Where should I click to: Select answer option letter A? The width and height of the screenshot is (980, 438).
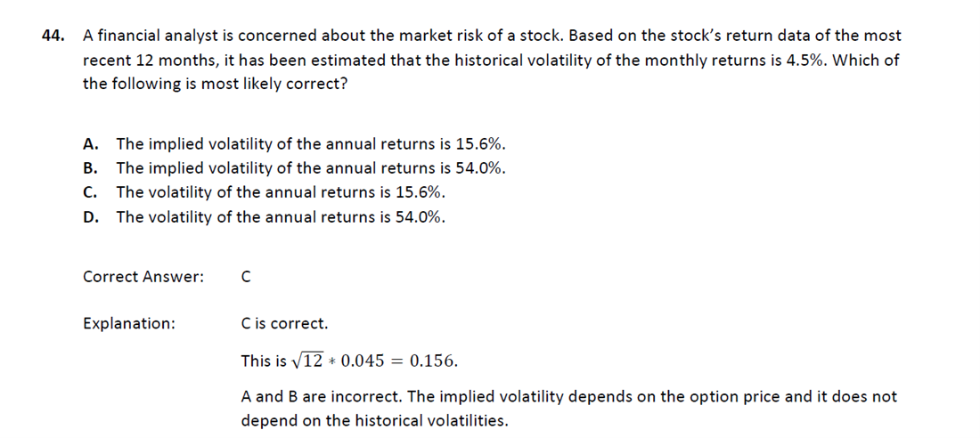[90, 144]
